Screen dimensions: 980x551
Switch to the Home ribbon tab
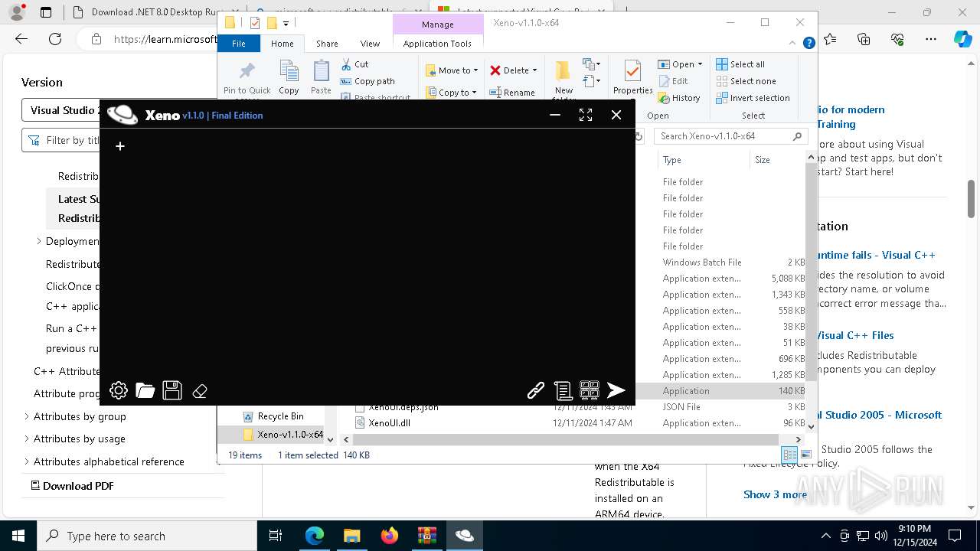click(x=282, y=44)
